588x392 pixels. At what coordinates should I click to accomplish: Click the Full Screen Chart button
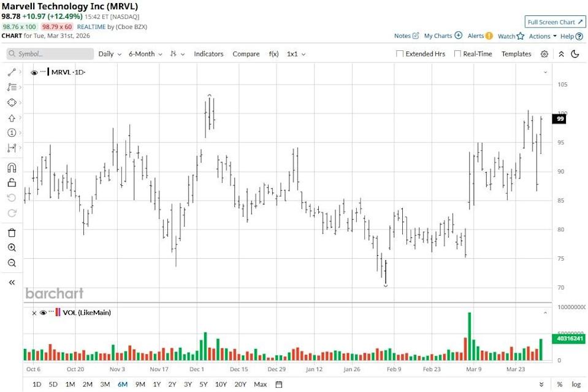click(554, 21)
